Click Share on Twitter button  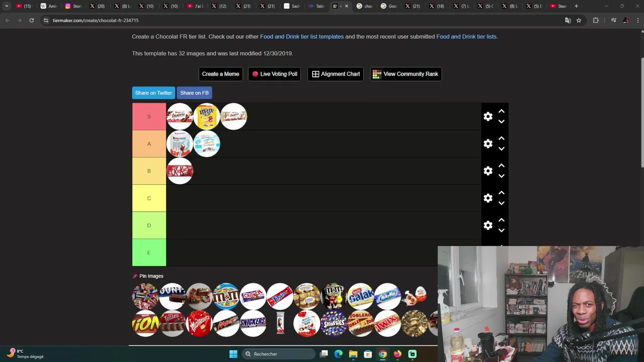(153, 93)
